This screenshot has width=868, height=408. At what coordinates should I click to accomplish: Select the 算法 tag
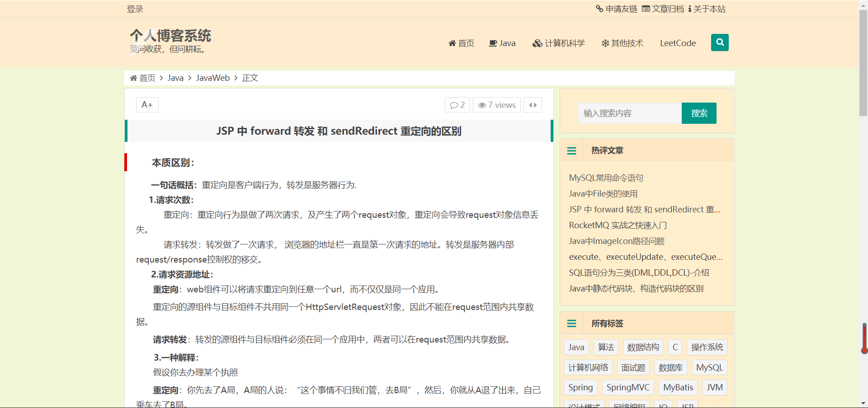click(x=606, y=347)
